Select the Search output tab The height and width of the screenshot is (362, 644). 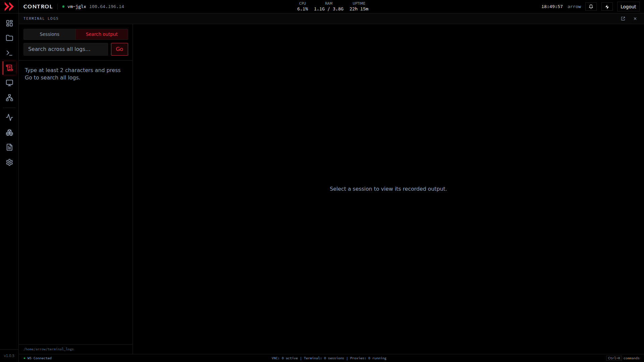(102, 34)
